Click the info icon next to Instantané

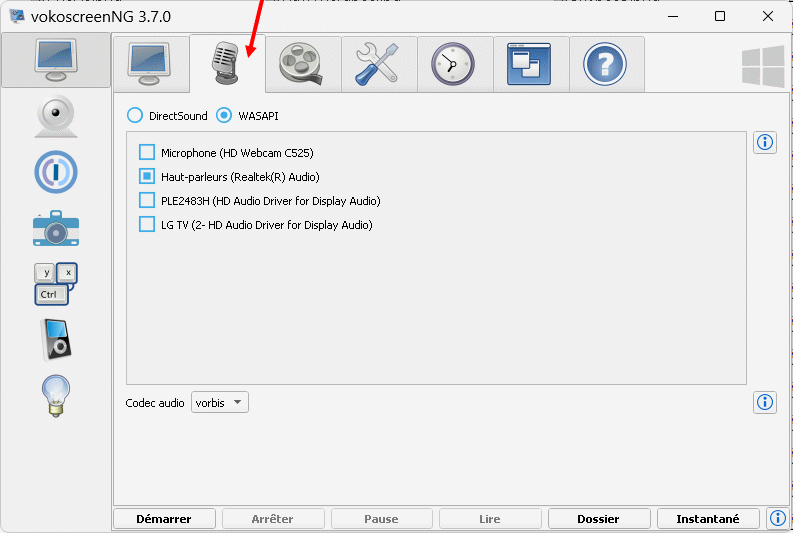pyautogui.click(x=778, y=518)
